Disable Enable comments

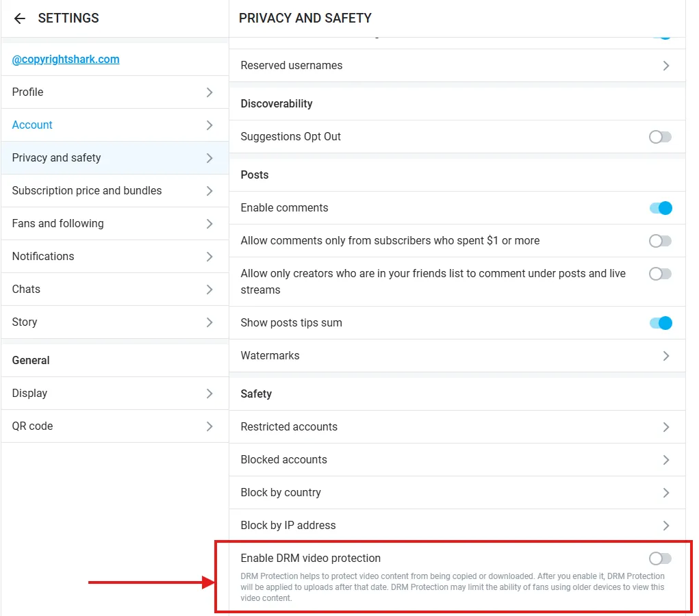659,207
